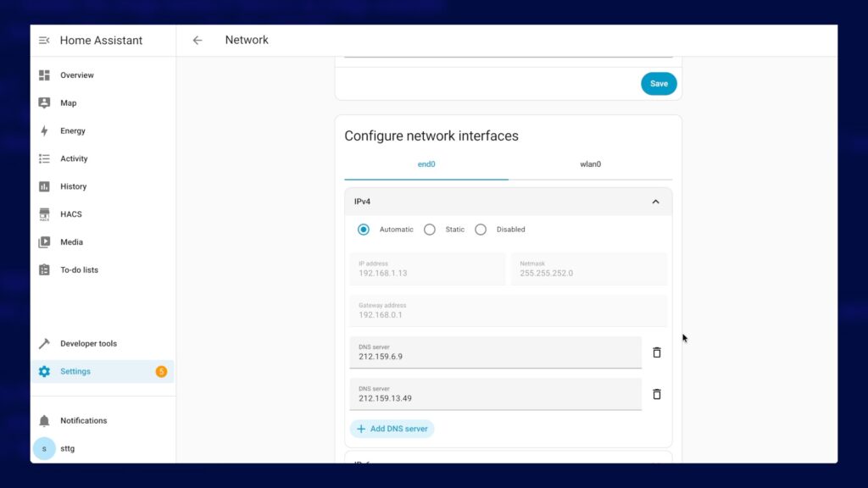Delete DNS server 212.159.6.9
This screenshot has width=868, height=488.
[x=657, y=352]
